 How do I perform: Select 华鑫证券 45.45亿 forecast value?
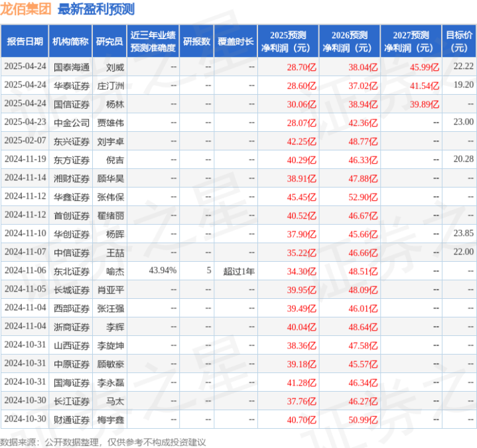301,197
